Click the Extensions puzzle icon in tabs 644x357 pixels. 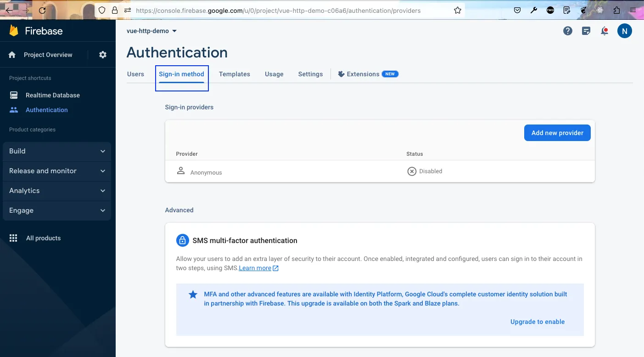coord(341,74)
